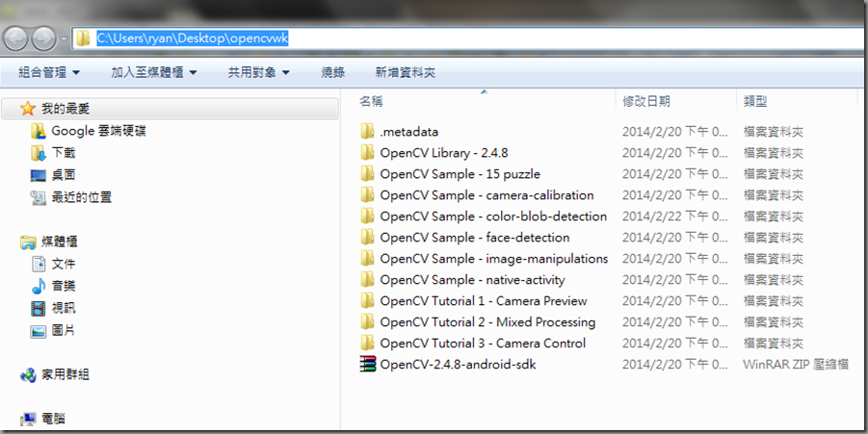Open 文件 library
Viewport: 868px width, 434px height.
[64, 265]
